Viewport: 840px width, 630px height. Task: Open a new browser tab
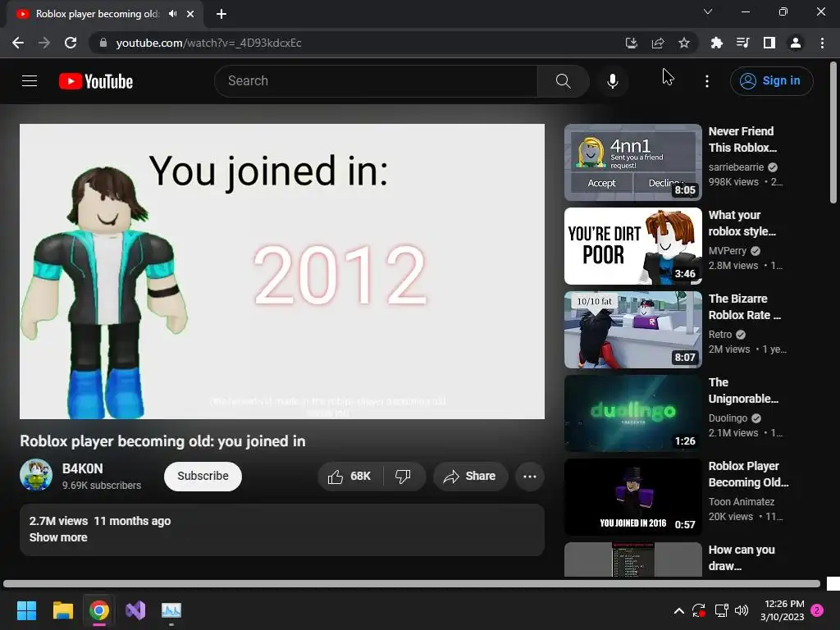point(221,14)
